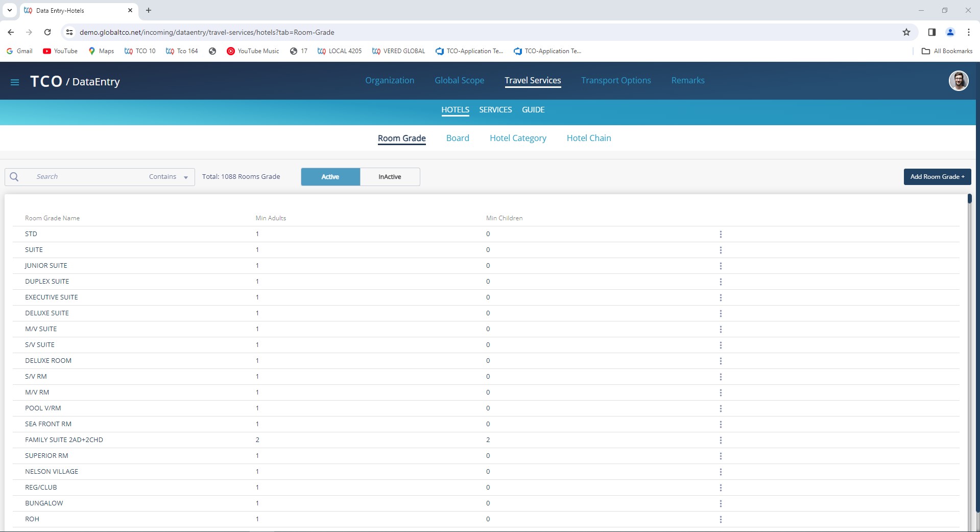Sort by Room Grade Name column header

coord(52,218)
